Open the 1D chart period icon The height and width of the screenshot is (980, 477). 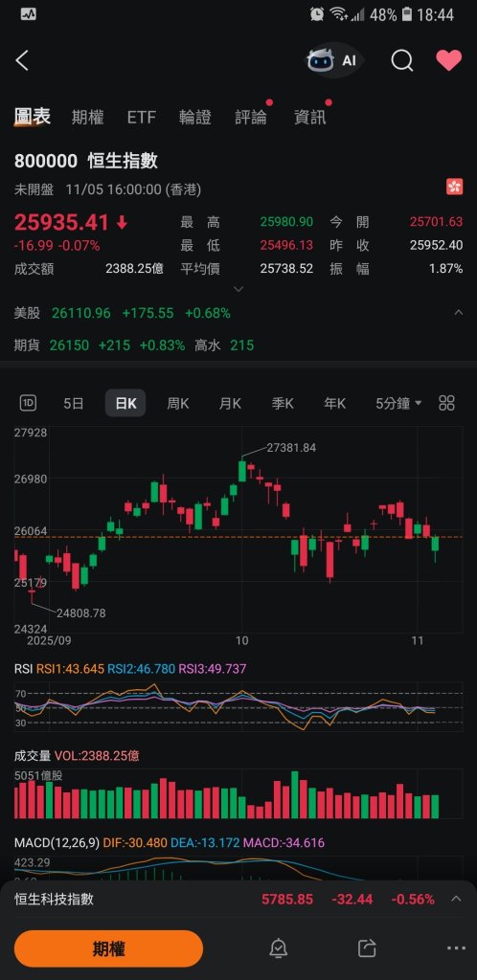pos(28,403)
